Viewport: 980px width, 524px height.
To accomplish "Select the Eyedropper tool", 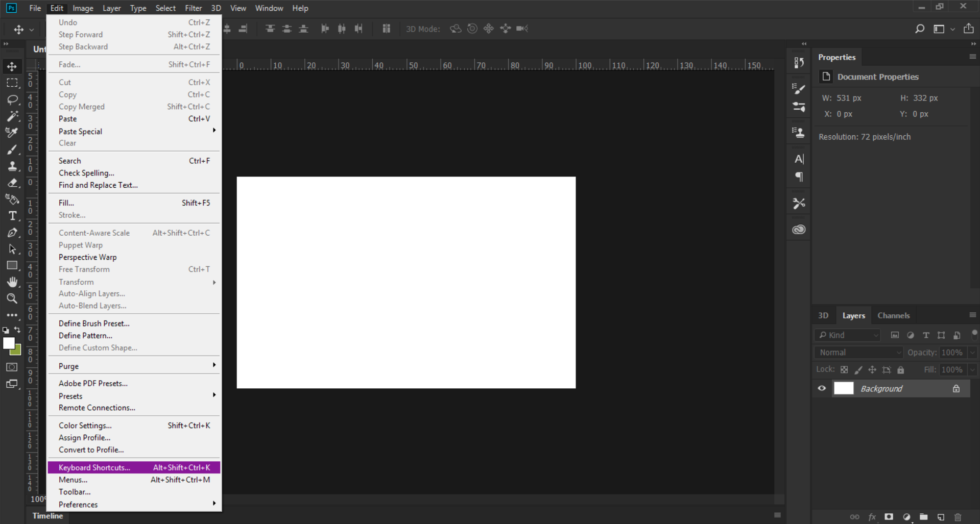I will click(12, 133).
